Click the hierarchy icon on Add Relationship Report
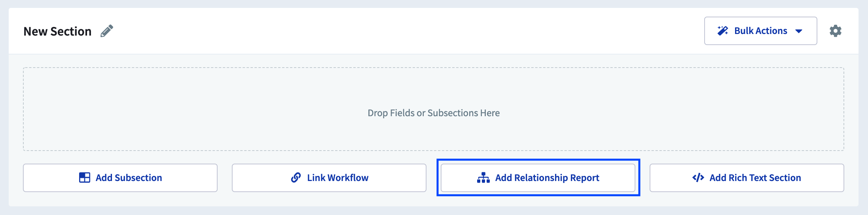Image resolution: width=868 pixels, height=215 pixels. tap(483, 178)
